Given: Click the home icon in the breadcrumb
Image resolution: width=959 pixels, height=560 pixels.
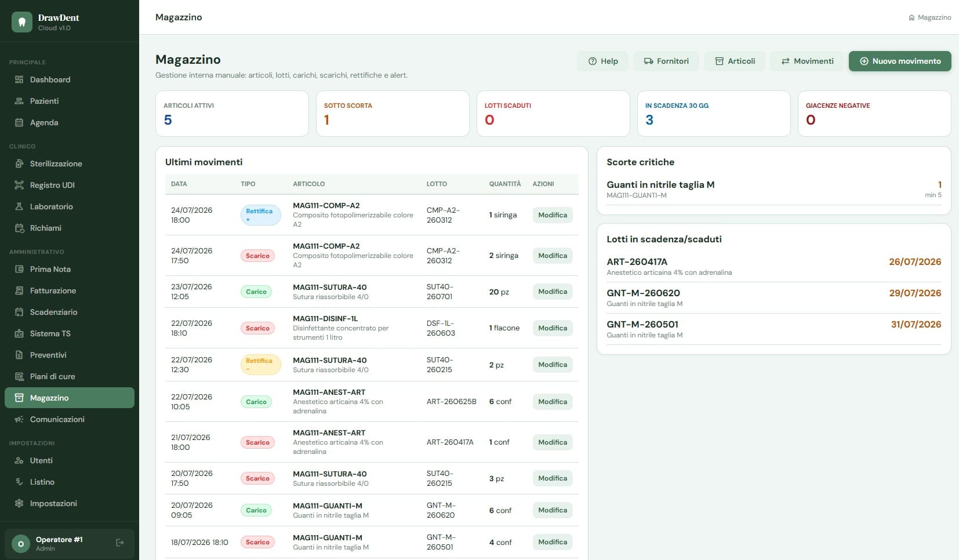Looking at the screenshot, I should 911,17.
